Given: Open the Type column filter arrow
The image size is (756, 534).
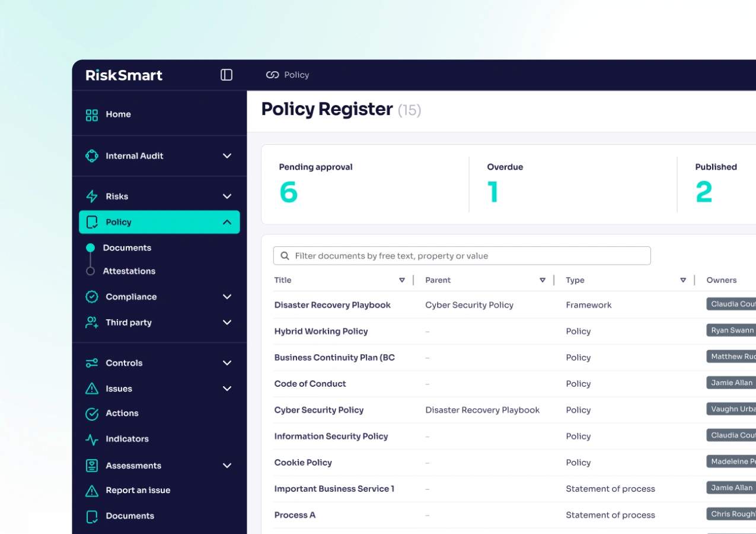Looking at the screenshot, I should (x=683, y=280).
